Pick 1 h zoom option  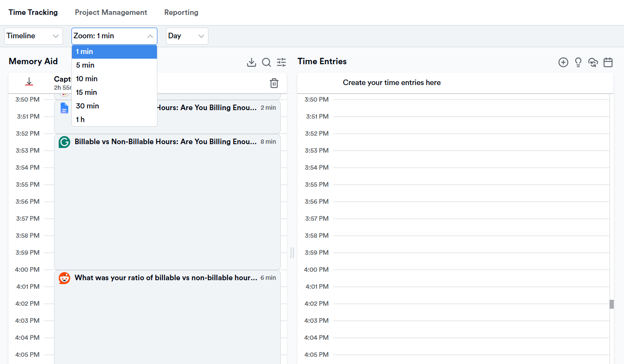pos(114,119)
